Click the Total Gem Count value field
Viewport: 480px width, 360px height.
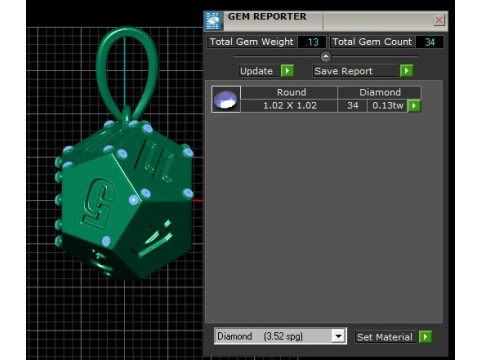[x=429, y=42]
